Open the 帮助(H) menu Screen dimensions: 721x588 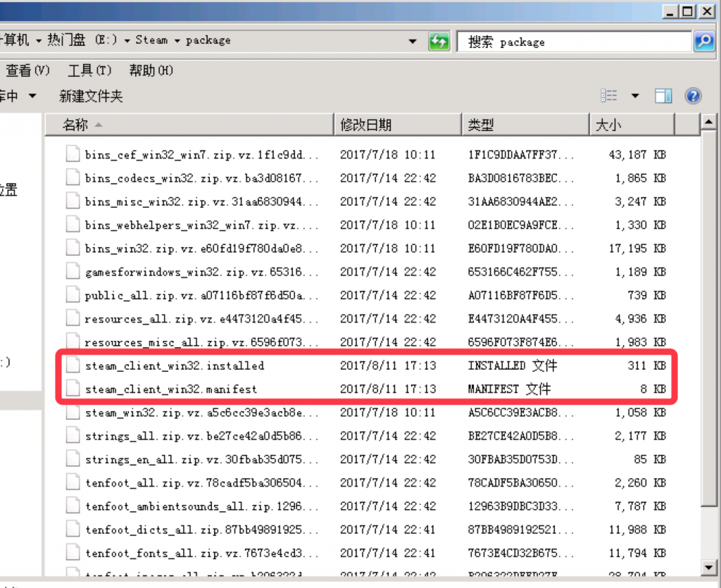pyautogui.click(x=151, y=70)
